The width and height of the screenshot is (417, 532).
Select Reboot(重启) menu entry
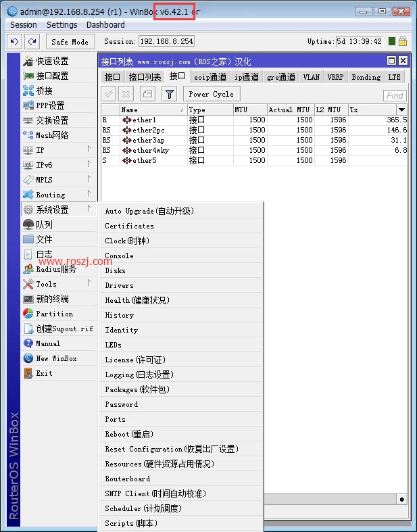pos(180,434)
